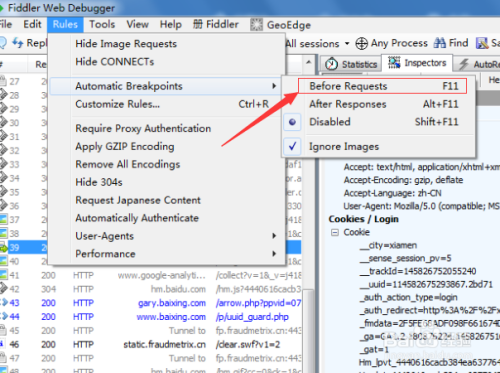Select session 46 static.fraudmetrix.cn
500x373 pixels.
pos(151,344)
